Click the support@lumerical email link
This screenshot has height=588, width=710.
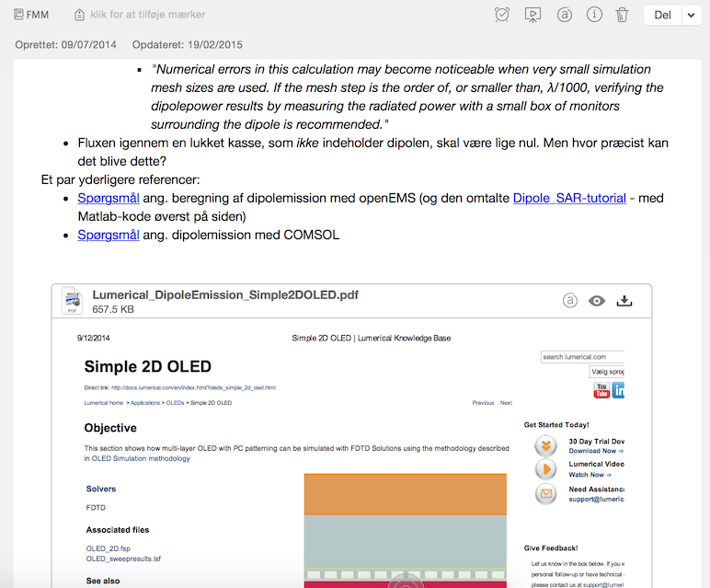click(x=596, y=500)
